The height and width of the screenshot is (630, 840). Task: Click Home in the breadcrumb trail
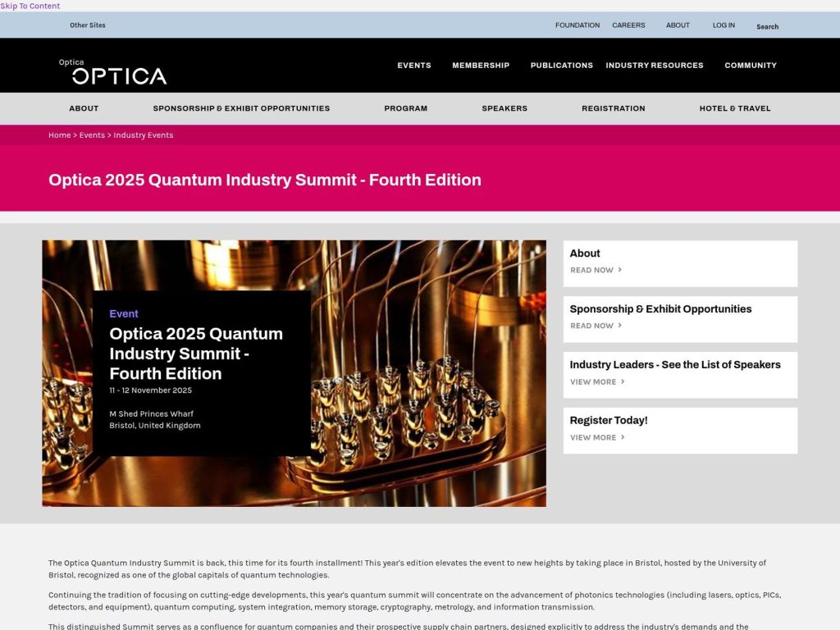coord(59,135)
